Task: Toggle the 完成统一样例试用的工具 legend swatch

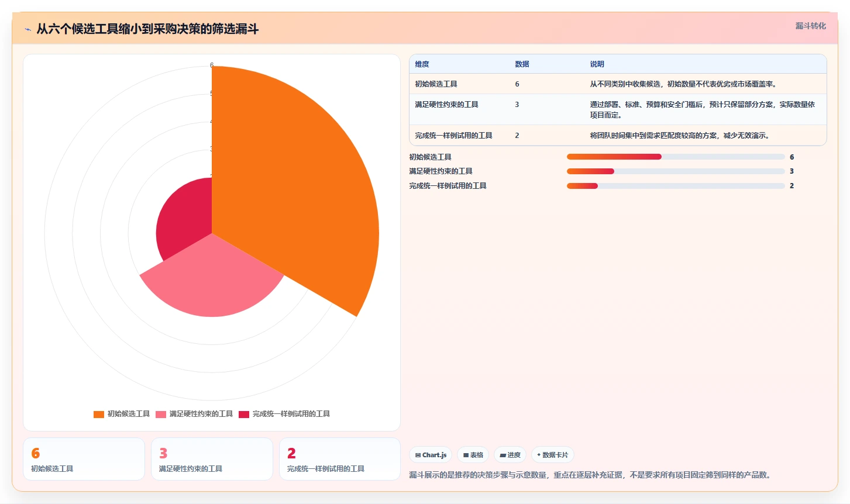Action: click(x=244, y=414)
